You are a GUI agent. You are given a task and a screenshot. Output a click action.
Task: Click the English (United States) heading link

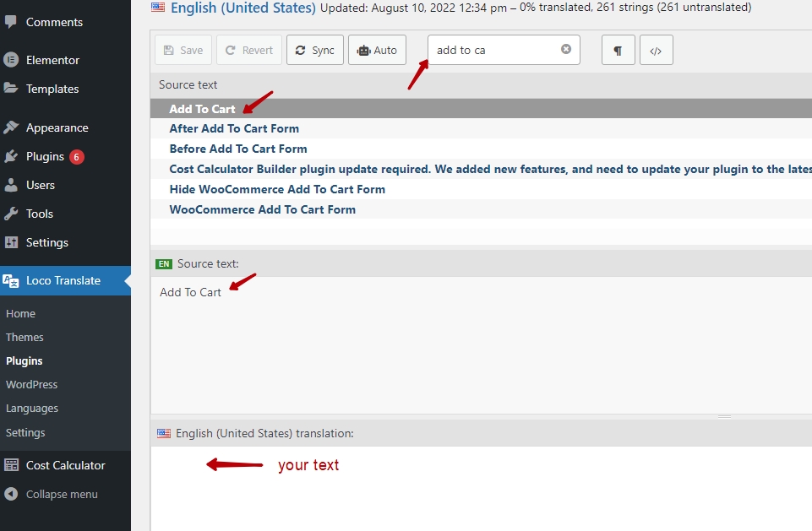[x=243, y=8]
